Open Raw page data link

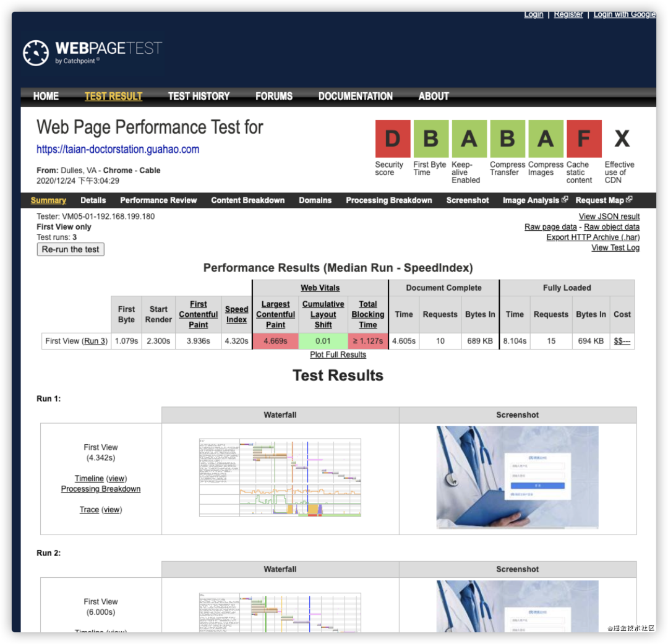click(550, 227)
